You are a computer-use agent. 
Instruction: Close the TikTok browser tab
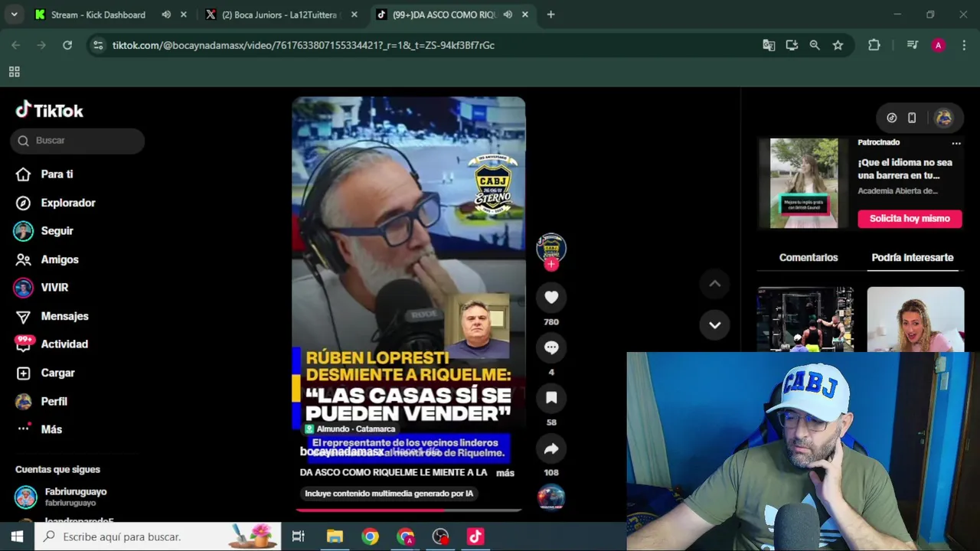[x=524, y=15]
